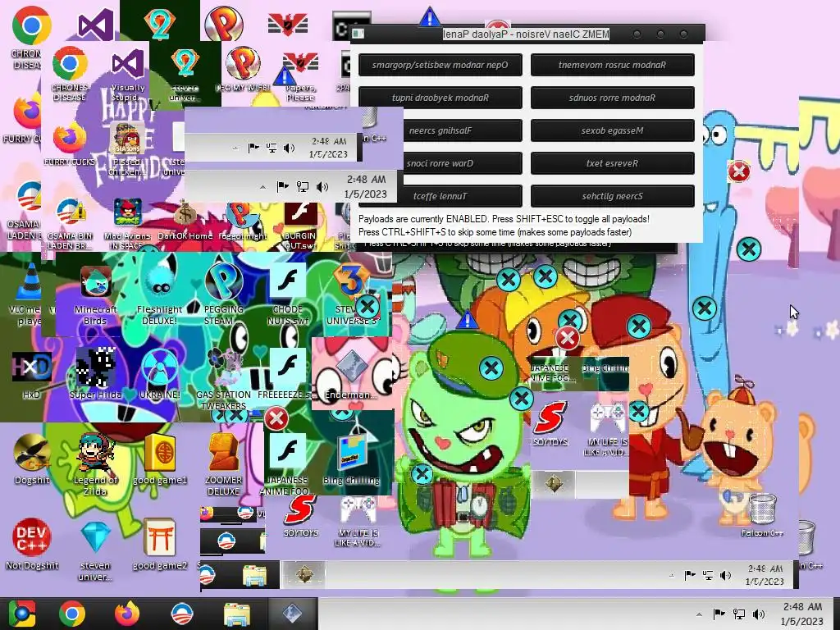
Task: Toggle the 'sehctilg neercS' payload button
Action: [612, 196]
